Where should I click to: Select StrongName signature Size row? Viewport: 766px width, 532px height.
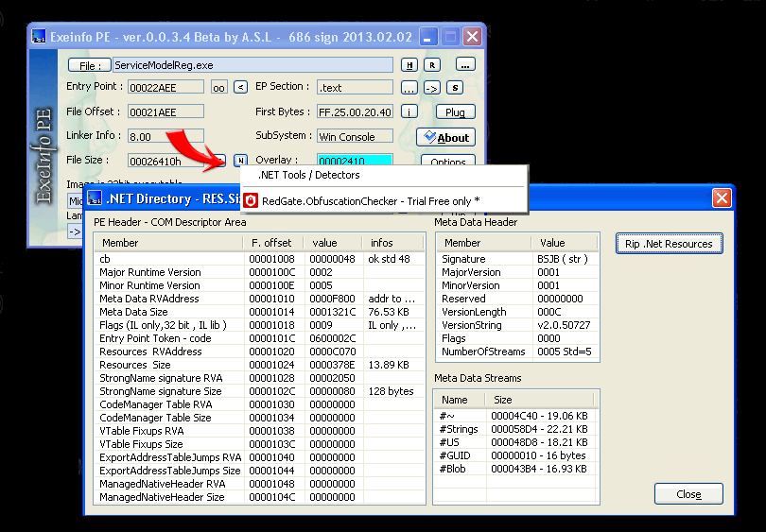click(259, 391)
